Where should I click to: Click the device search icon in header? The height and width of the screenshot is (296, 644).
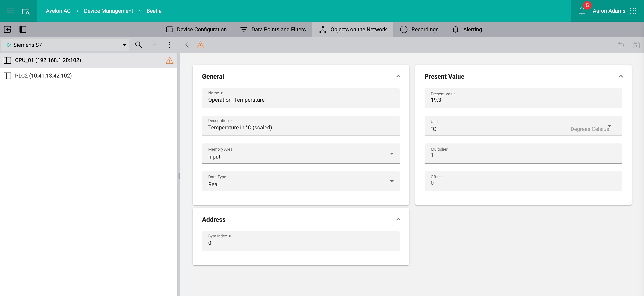pos(26,11)
